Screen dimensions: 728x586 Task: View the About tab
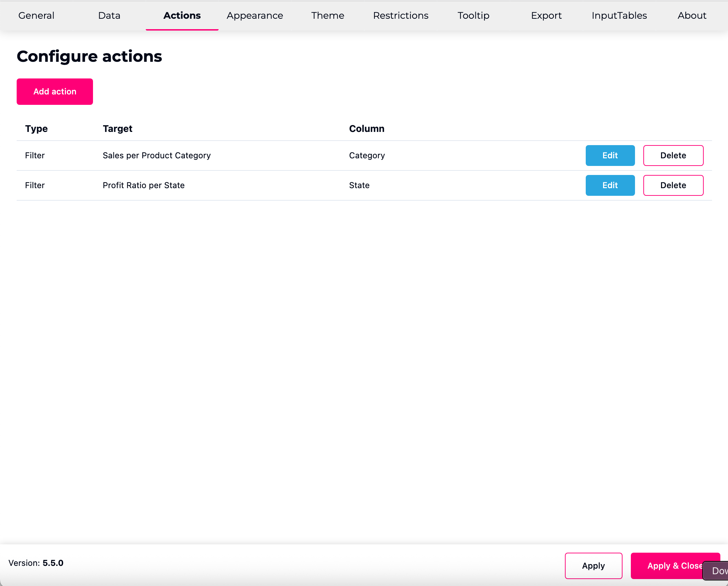click(692, 16)
